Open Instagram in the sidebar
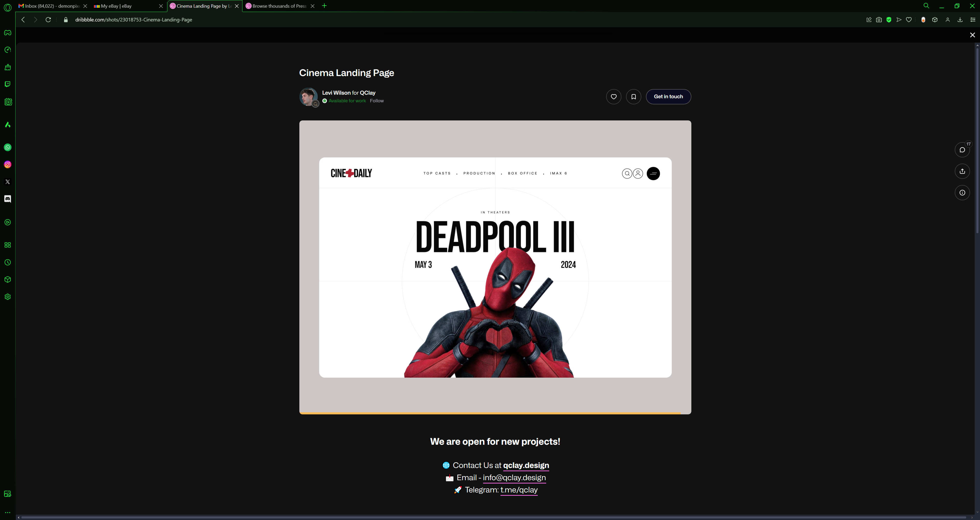The height and width of the screenshot is (520, 980). click(8, 164)
